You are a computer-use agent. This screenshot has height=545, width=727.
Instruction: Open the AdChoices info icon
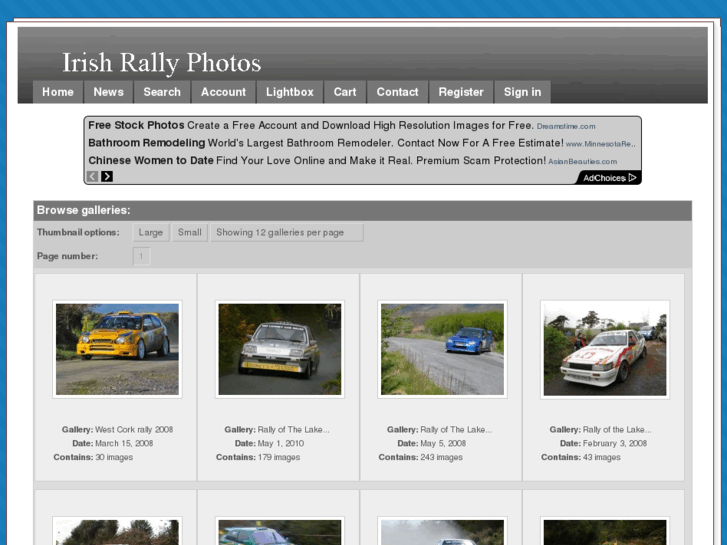[633, 178]
